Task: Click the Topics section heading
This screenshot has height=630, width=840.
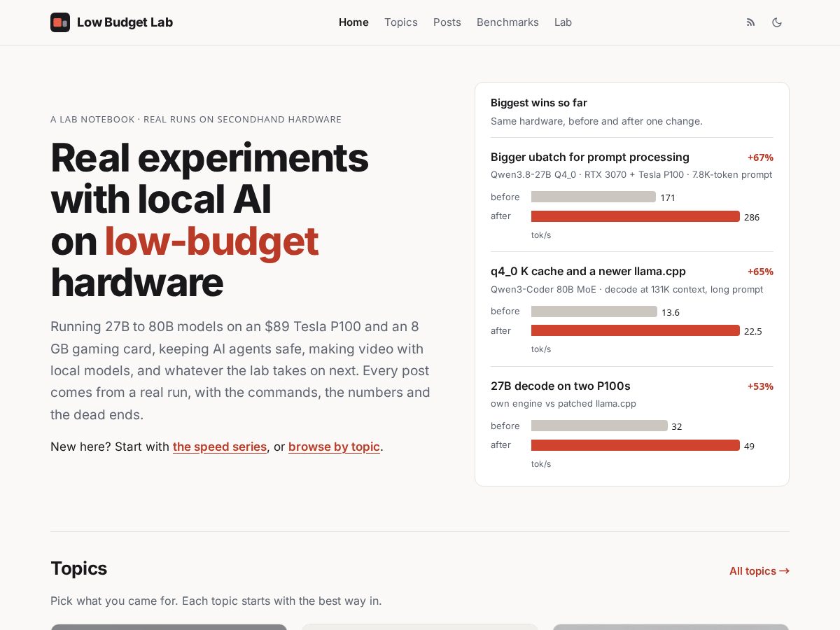Action: coord(79,568)
